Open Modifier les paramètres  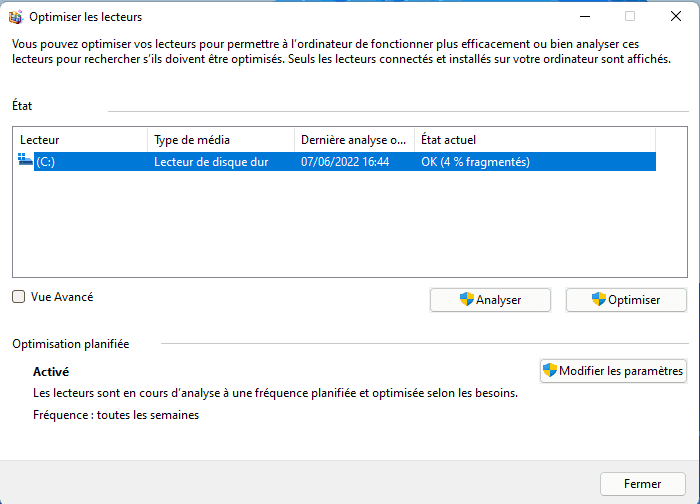(613, 371)
